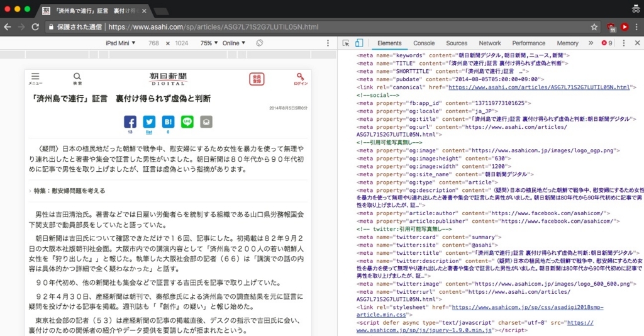This screenshot has height=336, width=644.
Task: Select the og:locale meta line
Action: tap(427, 111)
